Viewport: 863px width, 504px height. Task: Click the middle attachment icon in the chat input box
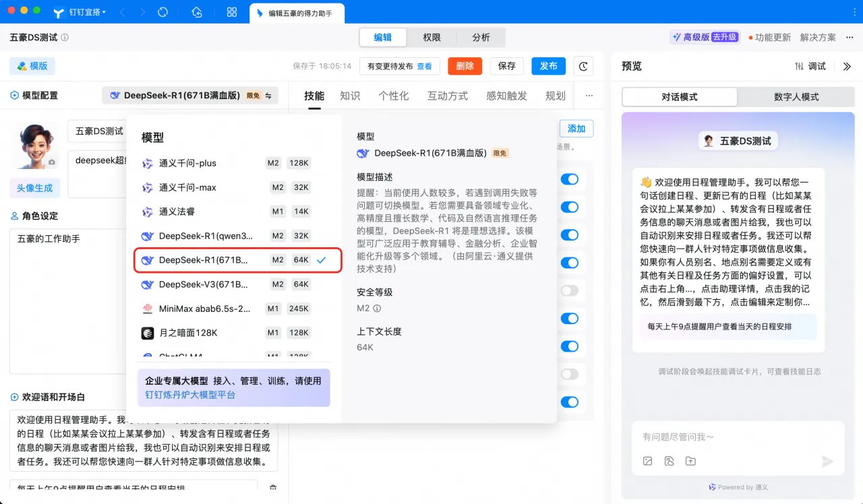(x=669, y=461)
